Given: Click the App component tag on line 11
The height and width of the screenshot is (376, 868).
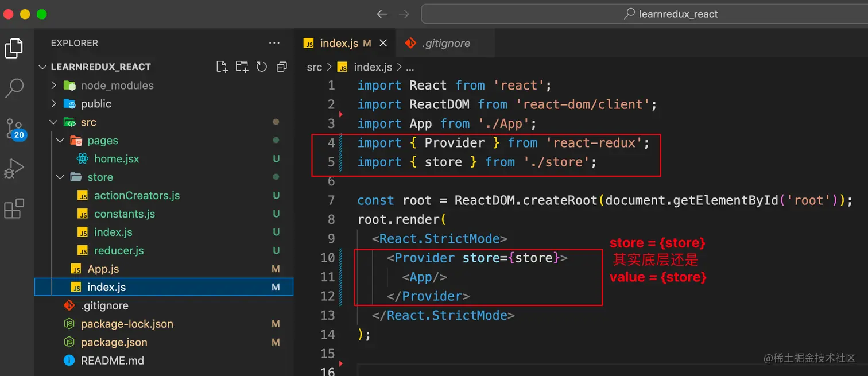Looking at the screenshot, I should coord(424,277).
